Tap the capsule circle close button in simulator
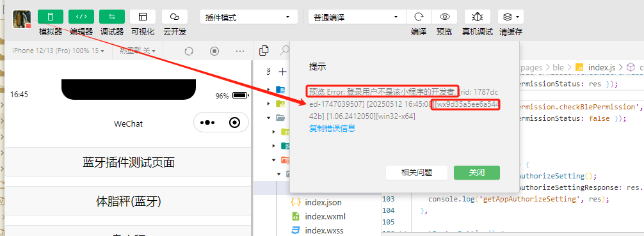 coord(234,122)
